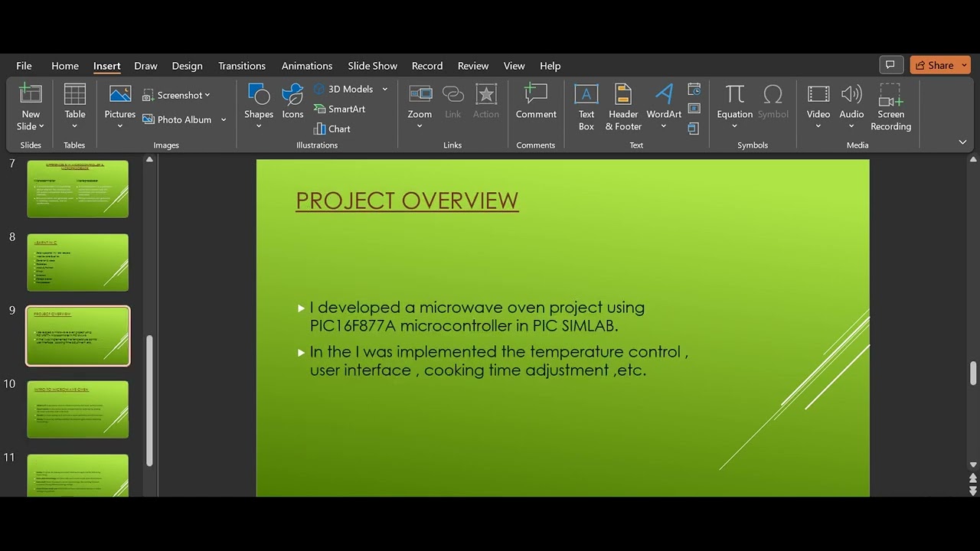The height and width of the screenshot is (551, 980).
Task: Switch to the Draw tab
Action: pos(145,66)
